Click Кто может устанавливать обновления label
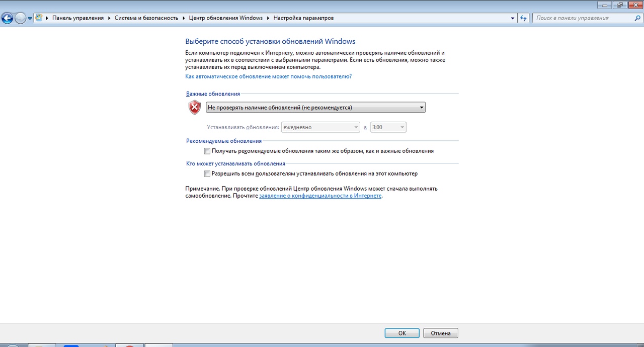 point(235,163)
